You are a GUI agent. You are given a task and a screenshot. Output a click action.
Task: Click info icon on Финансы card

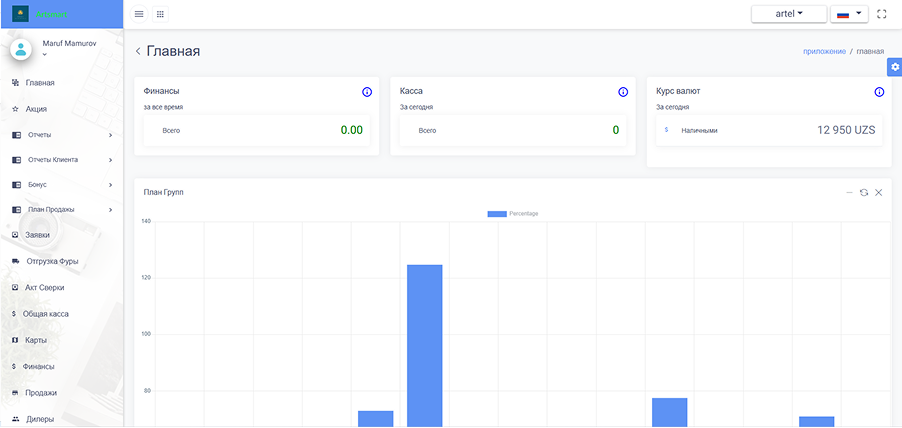click(367, 92)
